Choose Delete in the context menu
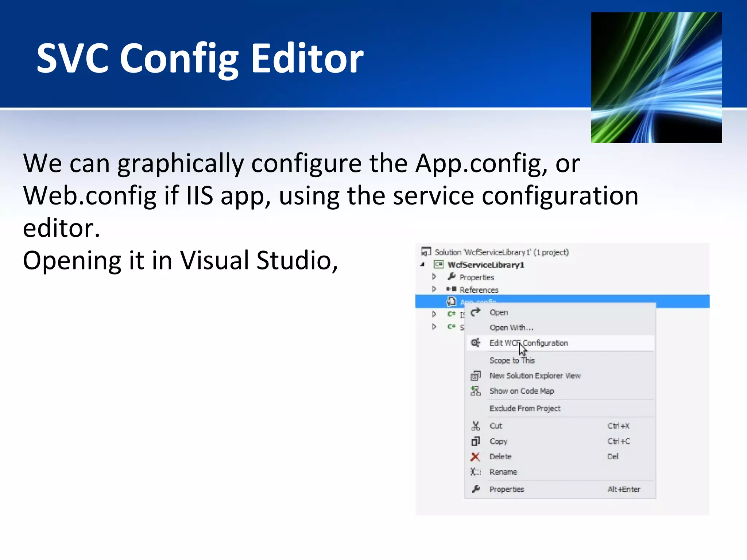Screen dimensions: 747x560 pos(560,456)
